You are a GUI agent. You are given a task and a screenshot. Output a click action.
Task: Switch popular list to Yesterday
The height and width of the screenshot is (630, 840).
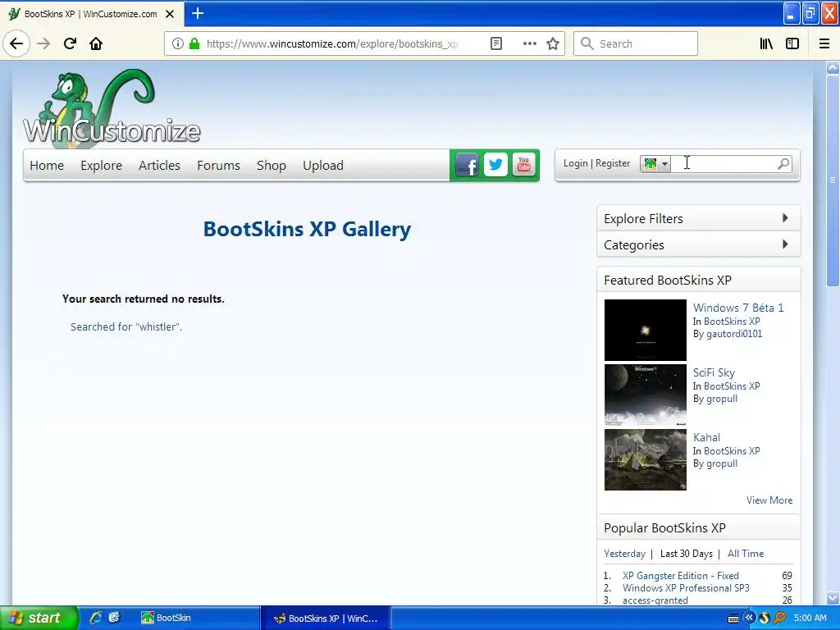coord(624,554)
